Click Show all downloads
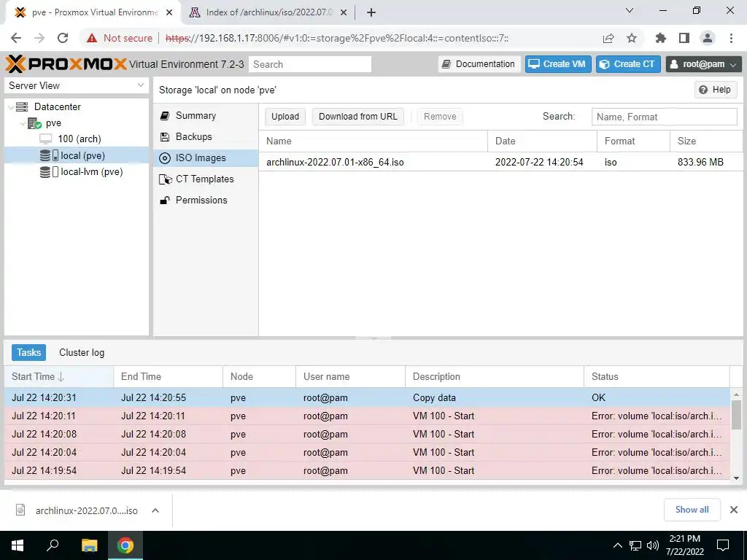Viewport: 747px width, 560px height. pos(692,510)
